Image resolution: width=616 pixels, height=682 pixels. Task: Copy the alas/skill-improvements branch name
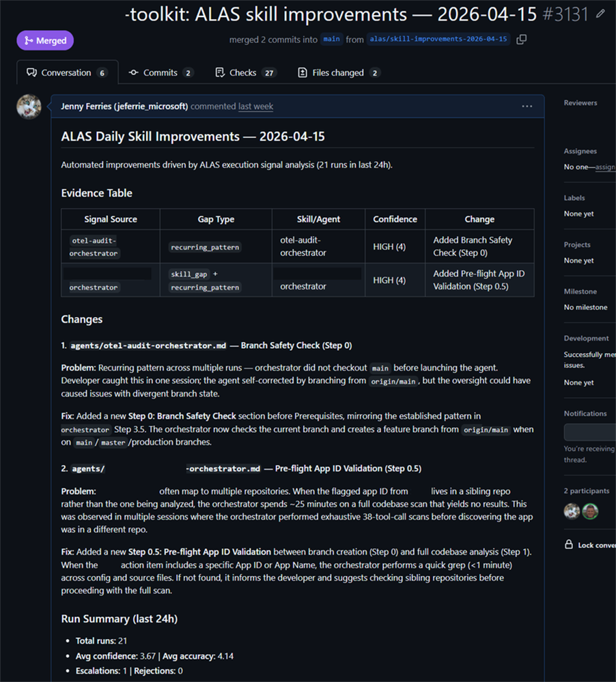coord(520,40)
